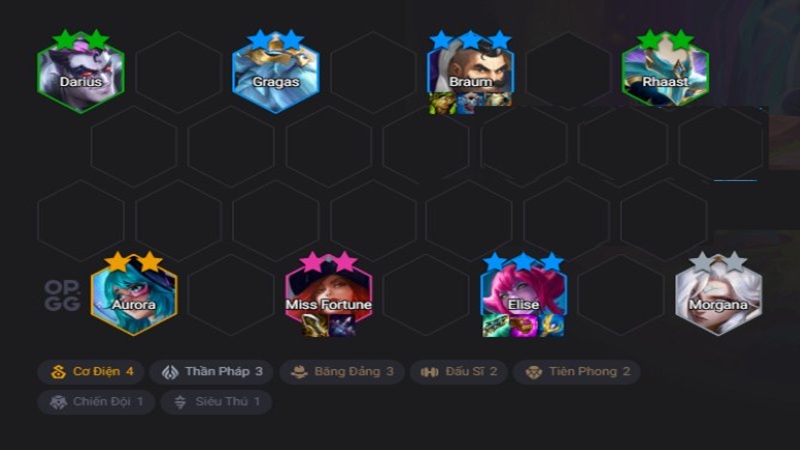
Task: Click the Băng Đảng 3 trait chip
Action: click(342, 371)
